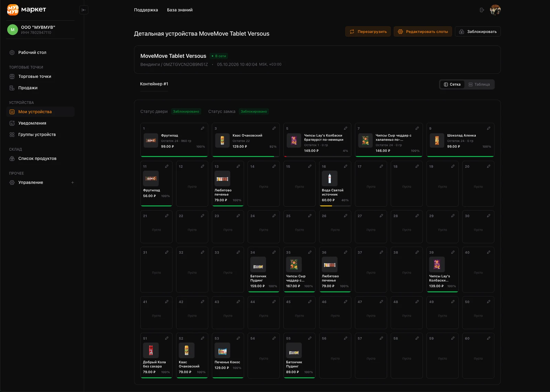
Task: Open the Контейнер #1 tab
Action: pos(154,84)
